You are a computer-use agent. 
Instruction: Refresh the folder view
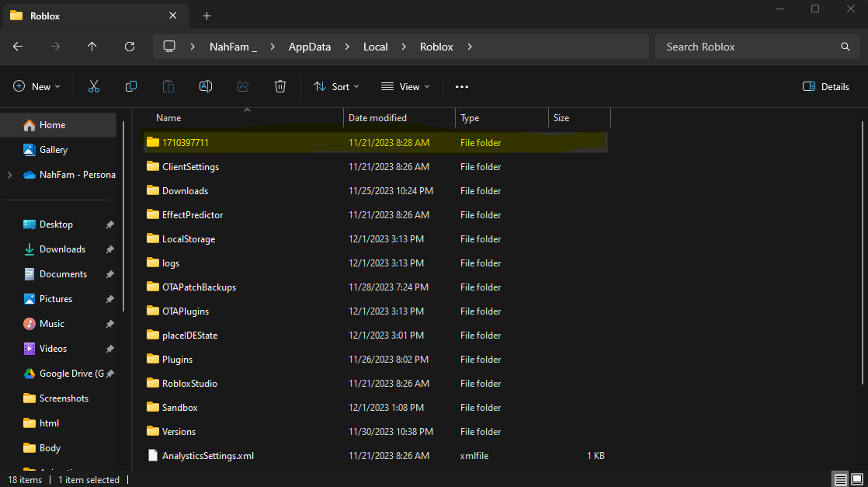(129, 47)
